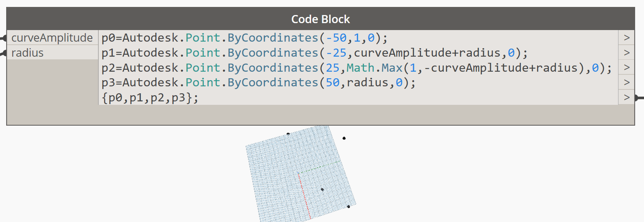
Task: Click the Code Block title header
Action: (x=321, y=19)
